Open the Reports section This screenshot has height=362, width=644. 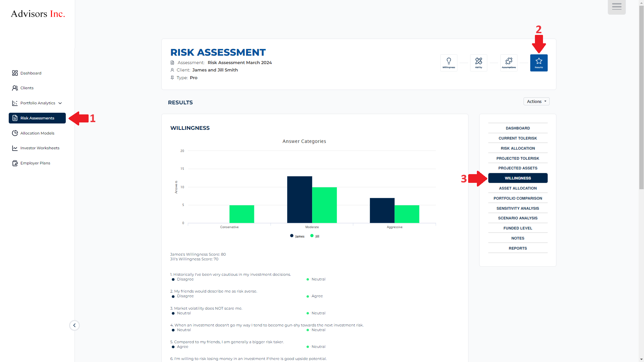517,248
